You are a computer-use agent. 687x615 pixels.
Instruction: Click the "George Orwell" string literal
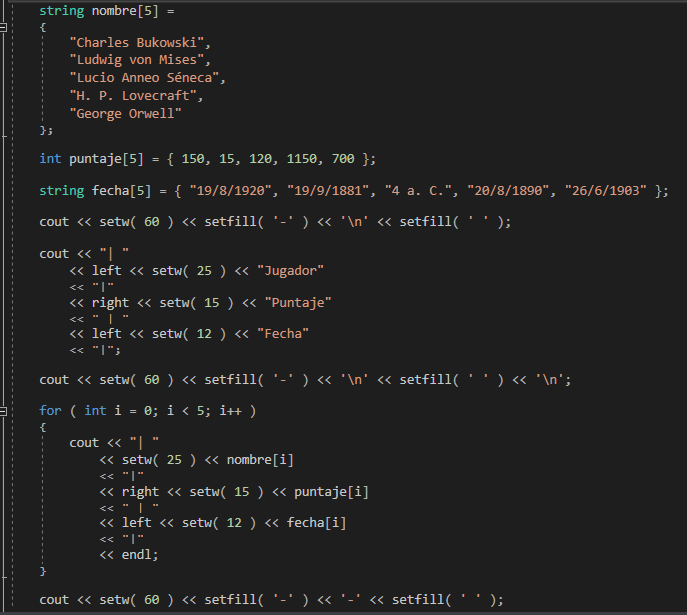pos(125,114)
